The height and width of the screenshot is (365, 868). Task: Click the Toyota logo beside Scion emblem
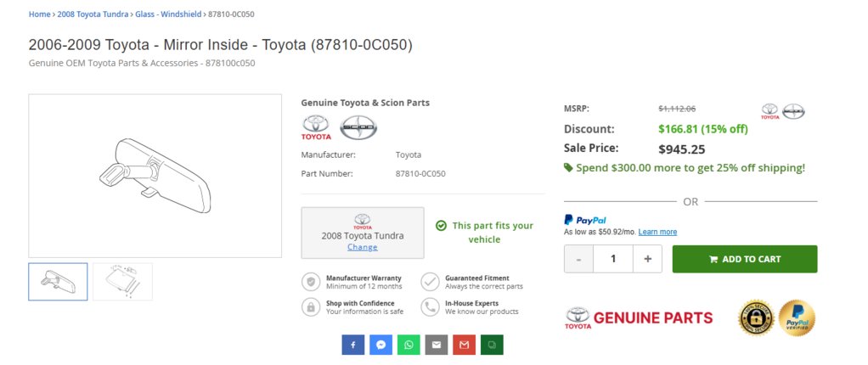316,127
